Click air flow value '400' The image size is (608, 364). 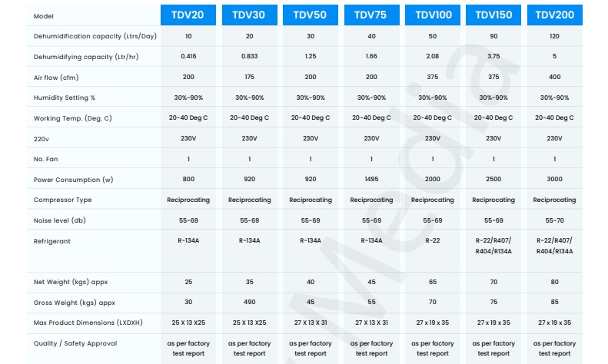pos(554,77)
